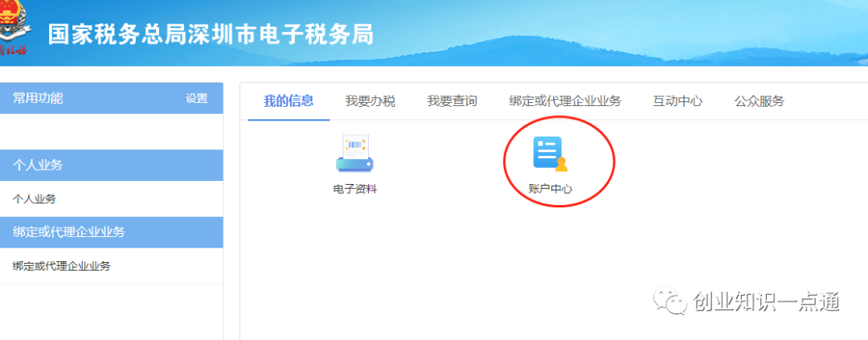
Task: Switch to the 我要查询 tab
Action: (x=452, y=101)
